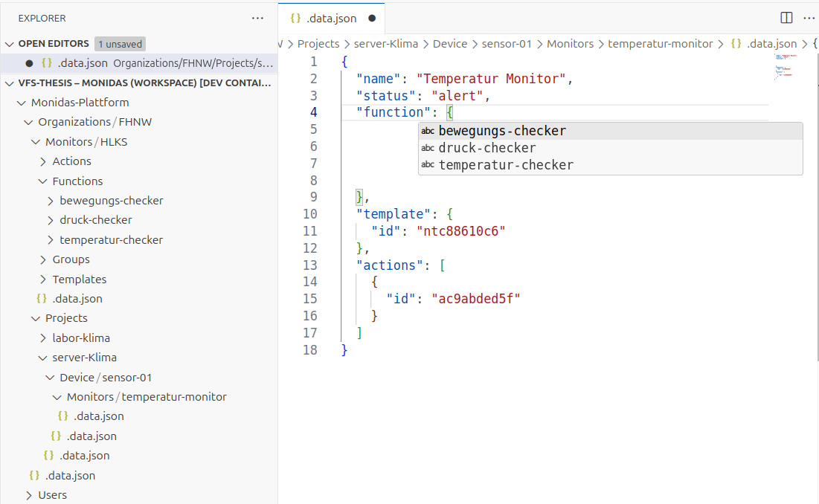Click the "ntc88610c6" template id value
This screenshot has width=819, height=504.
460,231
